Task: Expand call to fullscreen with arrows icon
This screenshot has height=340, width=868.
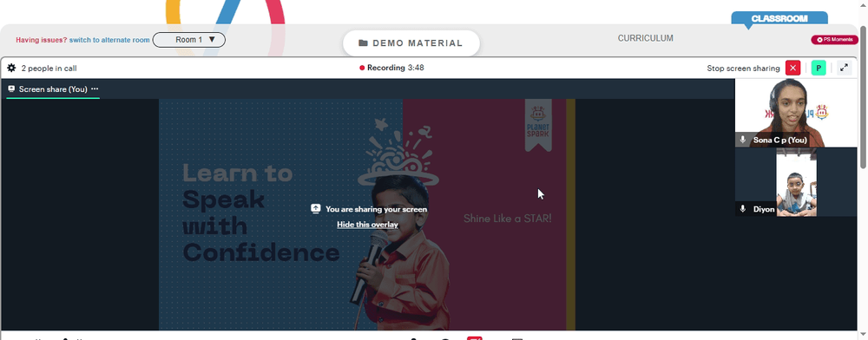Action: pyautogui.click(x=844, y=68)
